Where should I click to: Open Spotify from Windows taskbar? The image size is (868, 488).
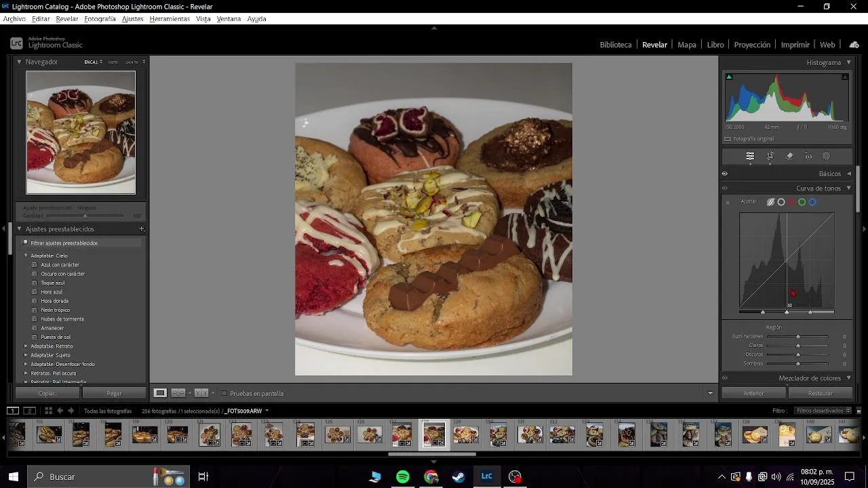[x=403, y=477]
